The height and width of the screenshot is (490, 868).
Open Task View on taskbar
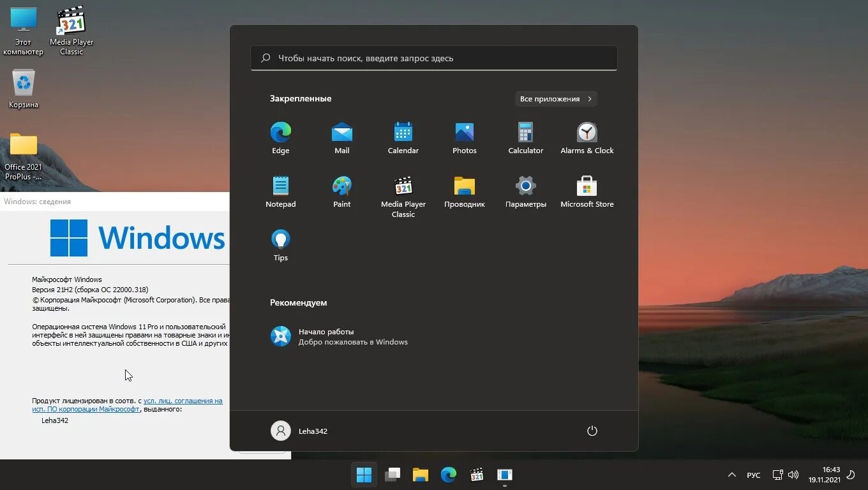[x=393, y=475]
